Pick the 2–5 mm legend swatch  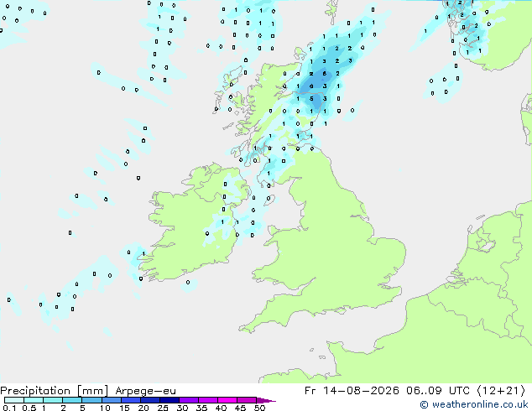pyautogui.click(x=72, y=400)
